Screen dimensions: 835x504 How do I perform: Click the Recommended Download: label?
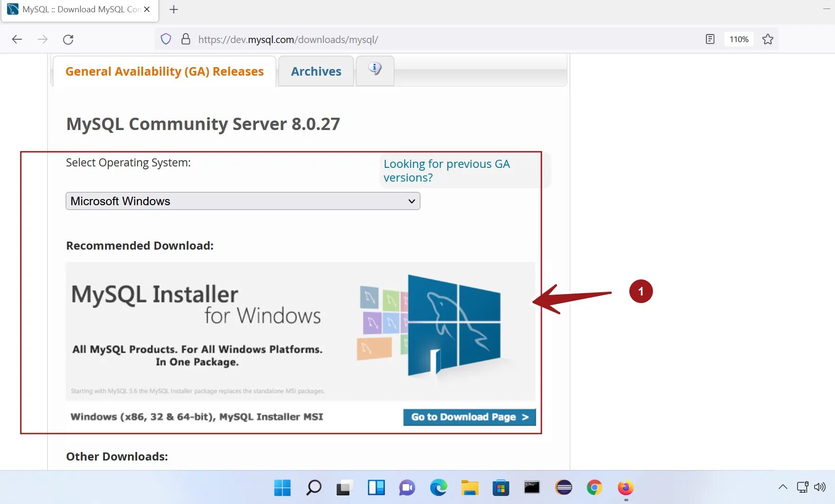point(140,245)
